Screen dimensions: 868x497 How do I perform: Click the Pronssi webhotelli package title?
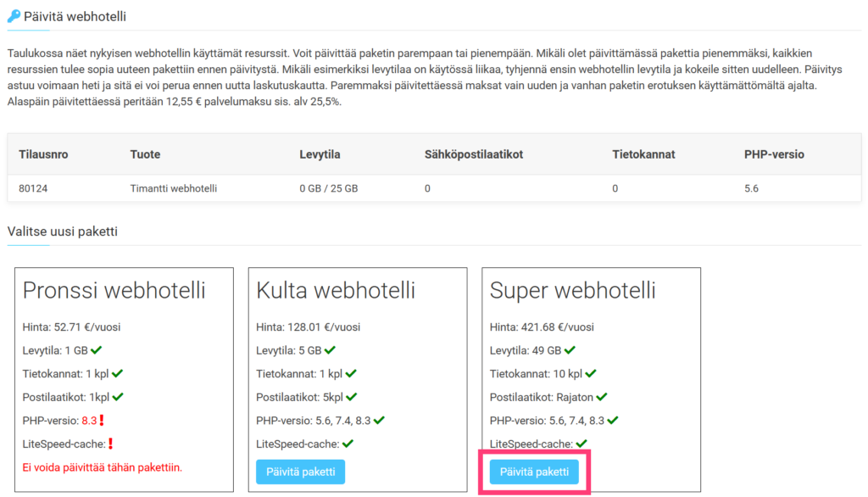pyautogui.click(x=114, y=290)
